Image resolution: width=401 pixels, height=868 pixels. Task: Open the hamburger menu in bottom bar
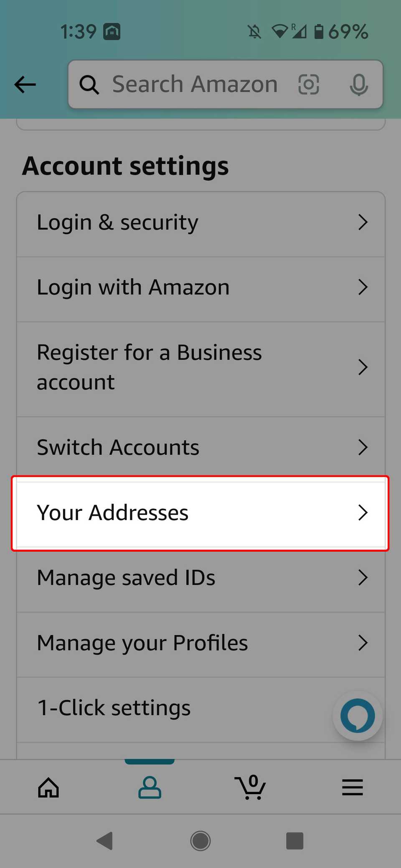[352, 787]
